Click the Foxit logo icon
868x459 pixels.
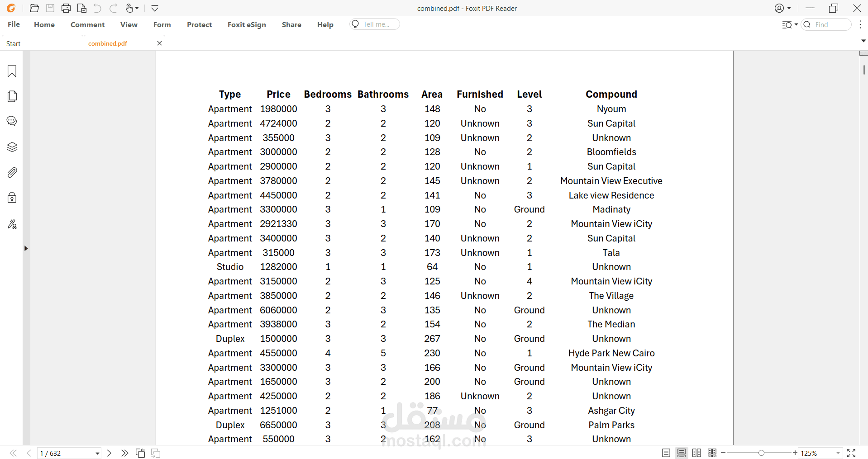click(11, 8)
